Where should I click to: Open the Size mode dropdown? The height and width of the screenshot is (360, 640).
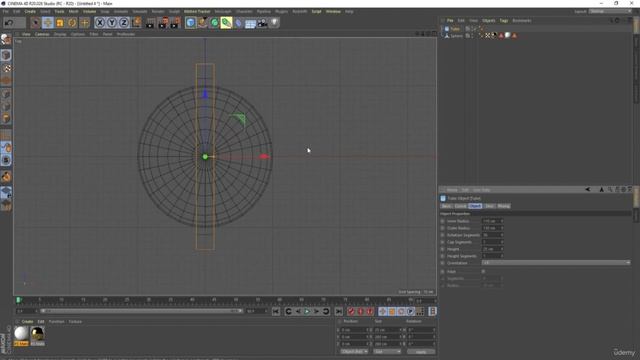click(x=387, y=351)
